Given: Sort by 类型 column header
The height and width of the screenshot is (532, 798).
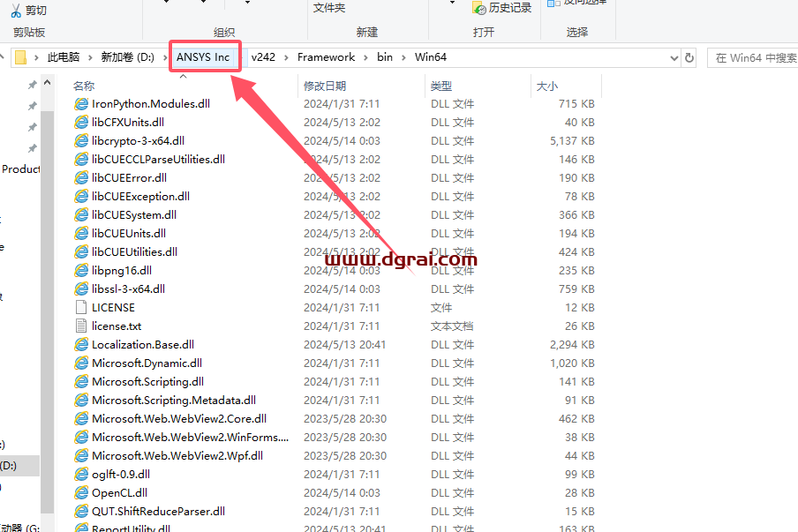Looking at the screenshot, I should click(440, 86).
